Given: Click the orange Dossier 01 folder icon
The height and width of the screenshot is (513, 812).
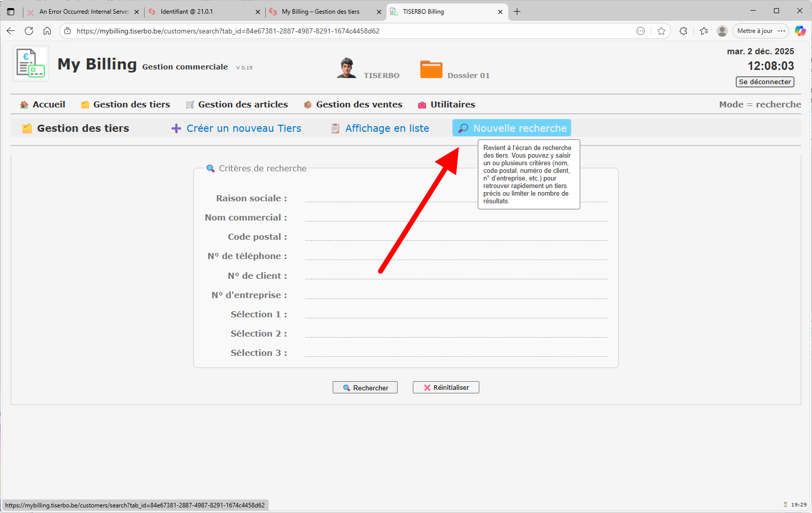Looking at the screenshot, I should 431,69.
